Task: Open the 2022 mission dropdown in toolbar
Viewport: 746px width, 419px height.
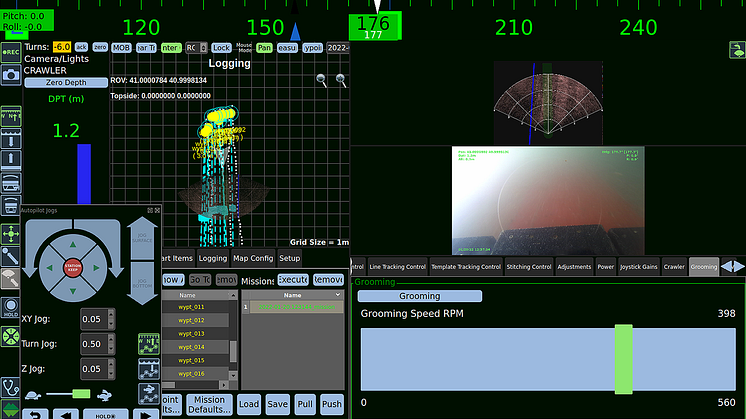Action: [x=338, y=48]
